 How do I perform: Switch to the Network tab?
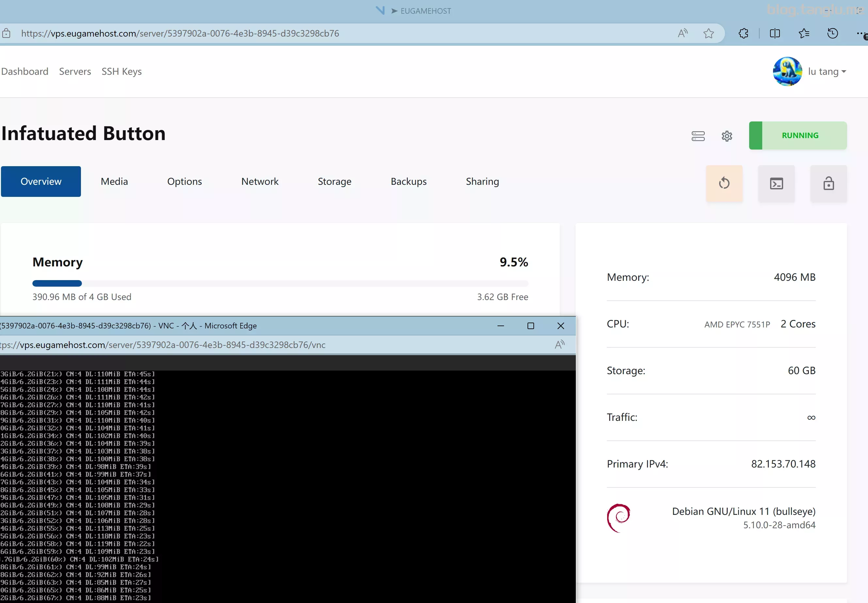click(260, 181)
